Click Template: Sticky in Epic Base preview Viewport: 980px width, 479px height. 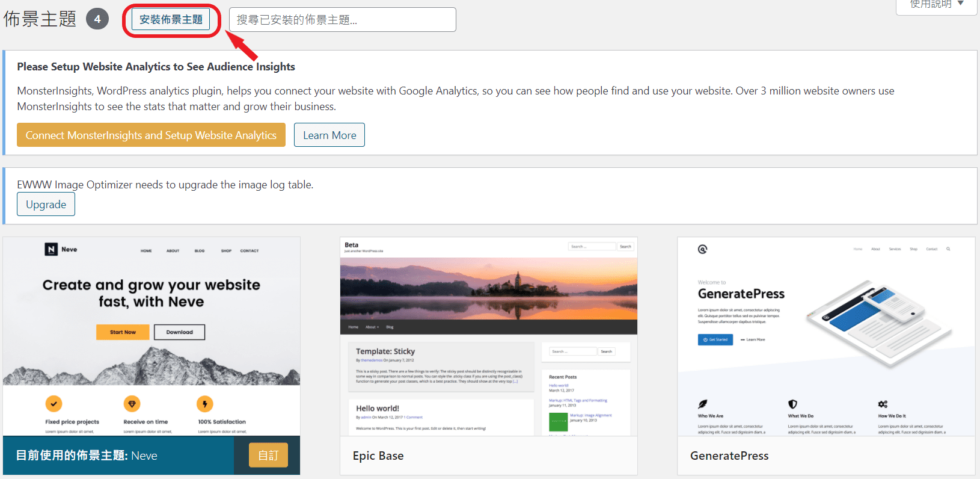[385, 351]
